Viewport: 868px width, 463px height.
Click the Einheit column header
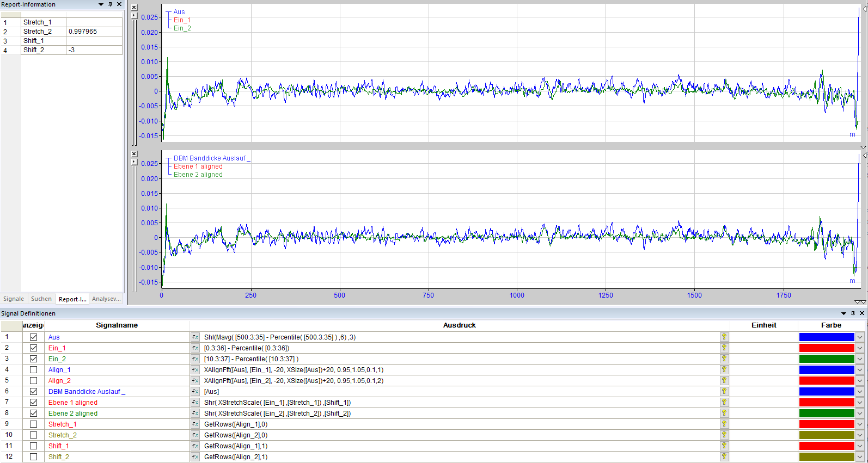764,325
